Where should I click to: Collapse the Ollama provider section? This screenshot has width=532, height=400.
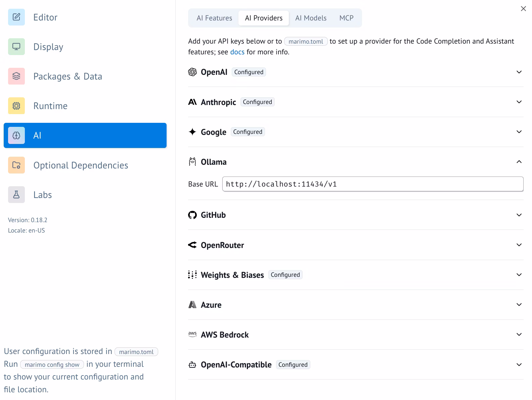(x=519, y=162)
